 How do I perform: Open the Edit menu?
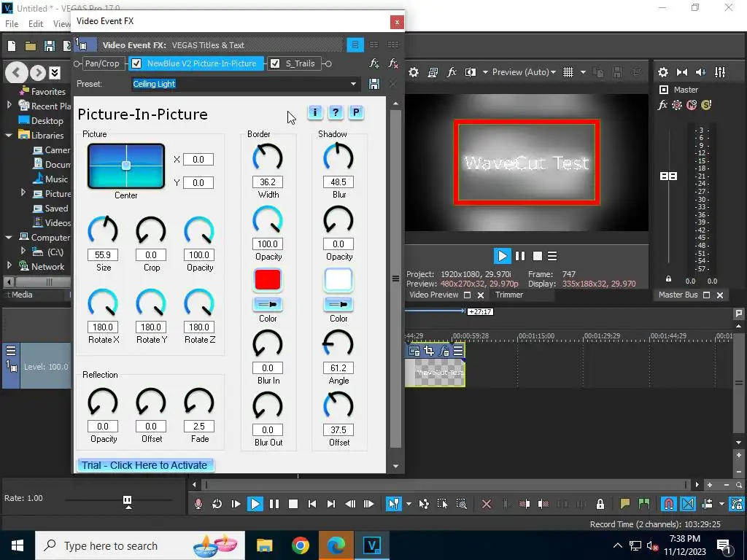coord(36,24)
